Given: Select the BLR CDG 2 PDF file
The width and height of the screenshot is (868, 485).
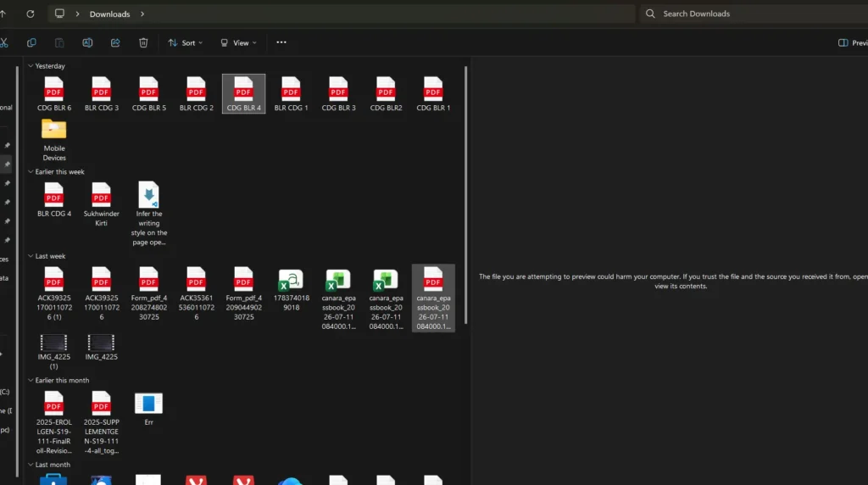Looking at the screenshot, I should pos(196,93).
